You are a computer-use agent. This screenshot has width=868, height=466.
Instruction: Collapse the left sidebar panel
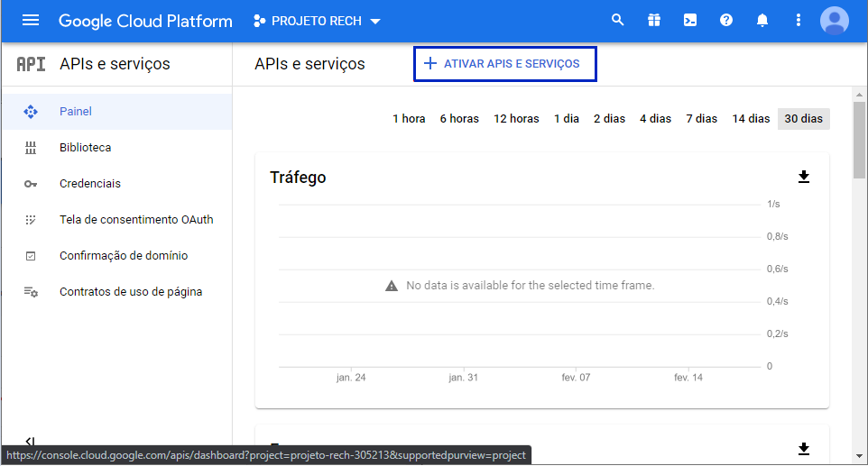click(x=30, y=442)
